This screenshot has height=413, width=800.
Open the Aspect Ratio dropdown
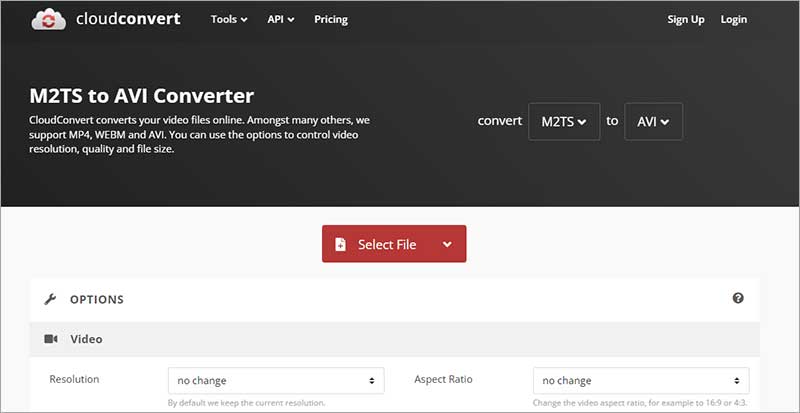641,380
